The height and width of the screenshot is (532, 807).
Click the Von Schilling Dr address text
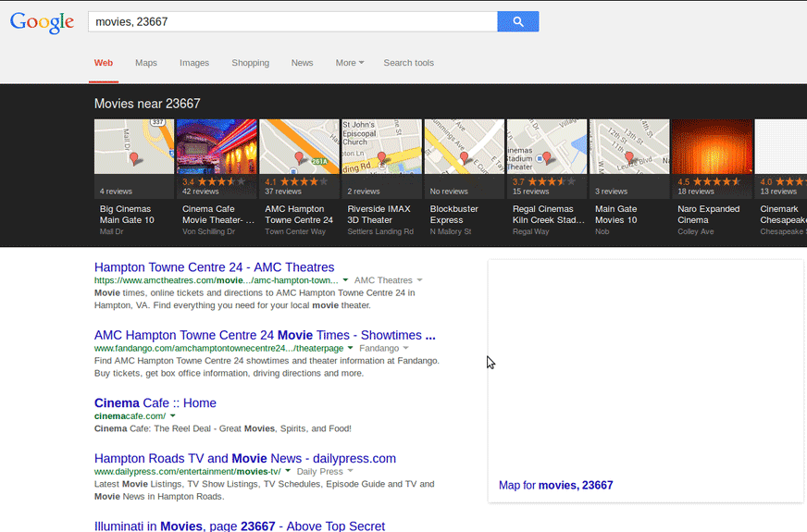coord(208,231)
